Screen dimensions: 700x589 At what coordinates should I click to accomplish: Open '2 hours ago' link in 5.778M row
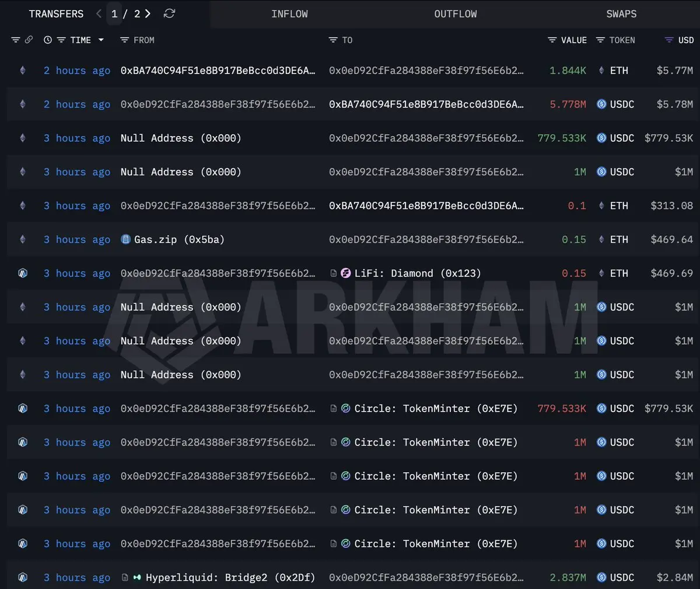[x=77, y=104]
